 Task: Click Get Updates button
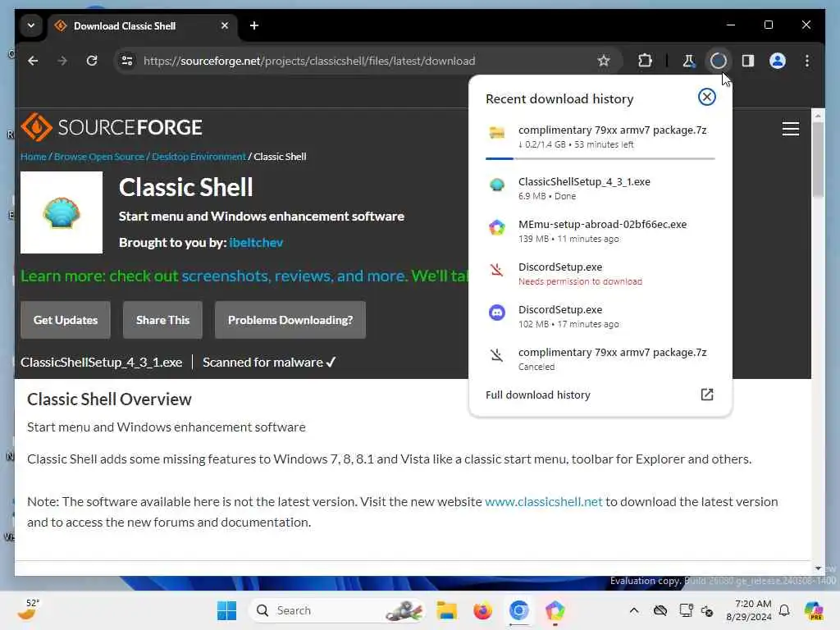click(x=66, y=320)
